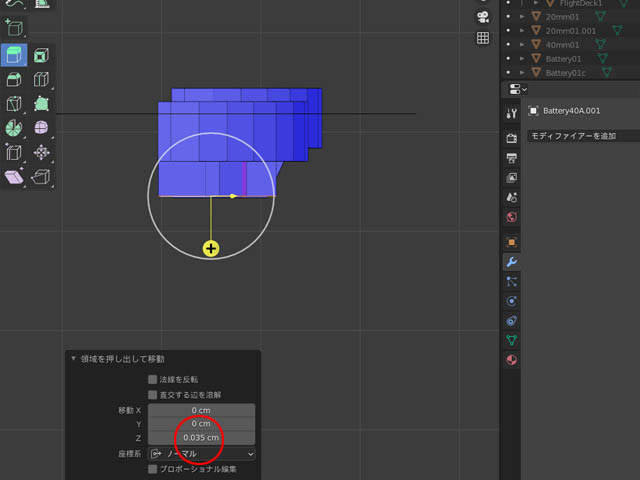Expand the 20mm01.001 outliner item

pos(522,31)
